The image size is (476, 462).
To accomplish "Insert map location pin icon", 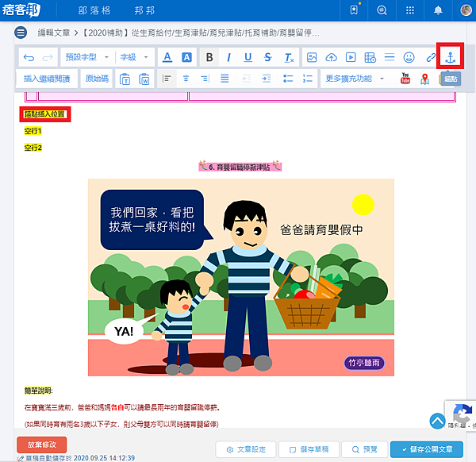I will click(424, 79).
